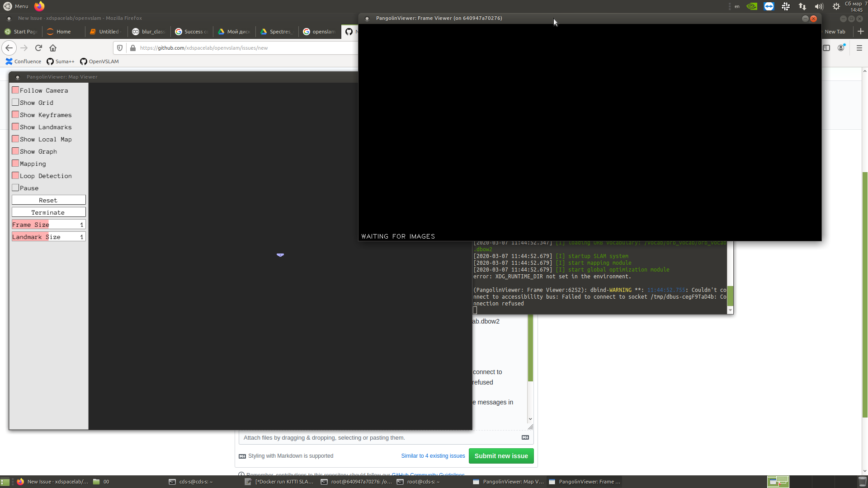
Task: Open TeamViewer from the system tray
Action: [769, 6]
